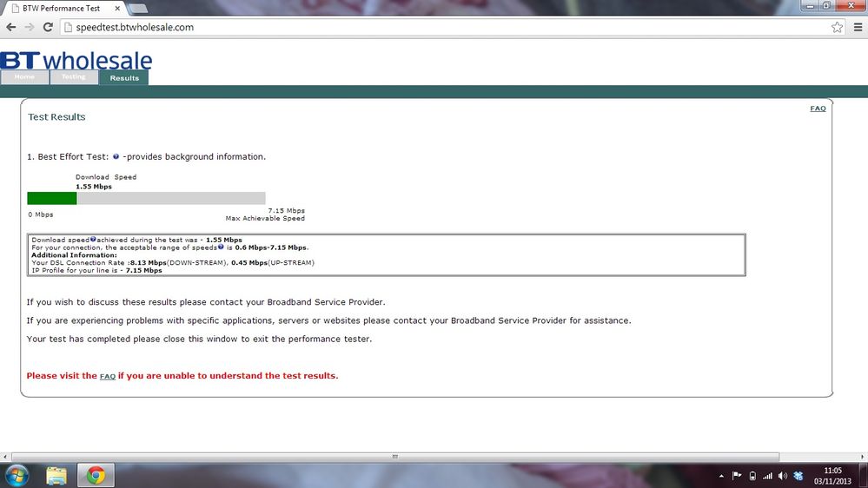Click the BT wholesale logo
This screenshot has width=868, height=488.
pyautogui.click(x=76, y=60)
